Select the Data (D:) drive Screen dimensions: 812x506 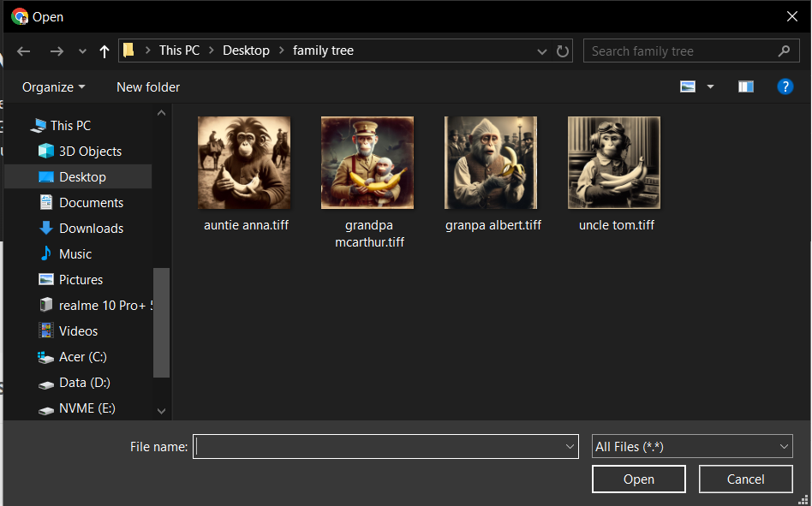click(79, 383)
